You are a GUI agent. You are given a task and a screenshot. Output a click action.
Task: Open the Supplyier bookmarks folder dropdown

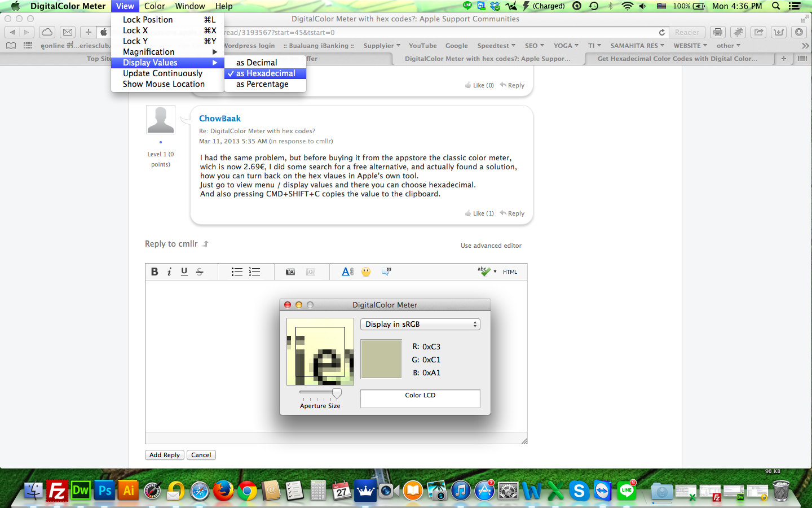(382, 46)
